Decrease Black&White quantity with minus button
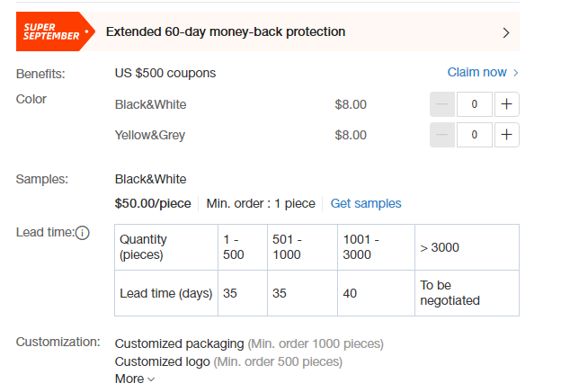 [442, 104]
